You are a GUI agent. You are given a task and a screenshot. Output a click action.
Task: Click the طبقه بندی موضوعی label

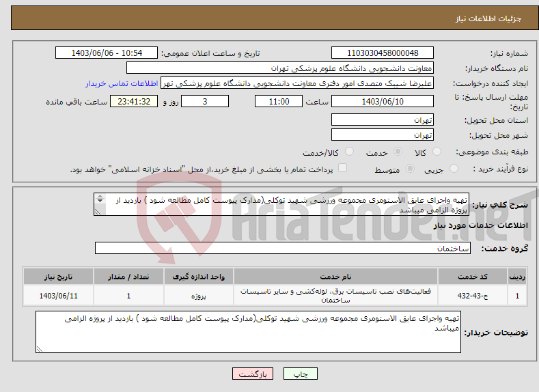coord(492,152)
